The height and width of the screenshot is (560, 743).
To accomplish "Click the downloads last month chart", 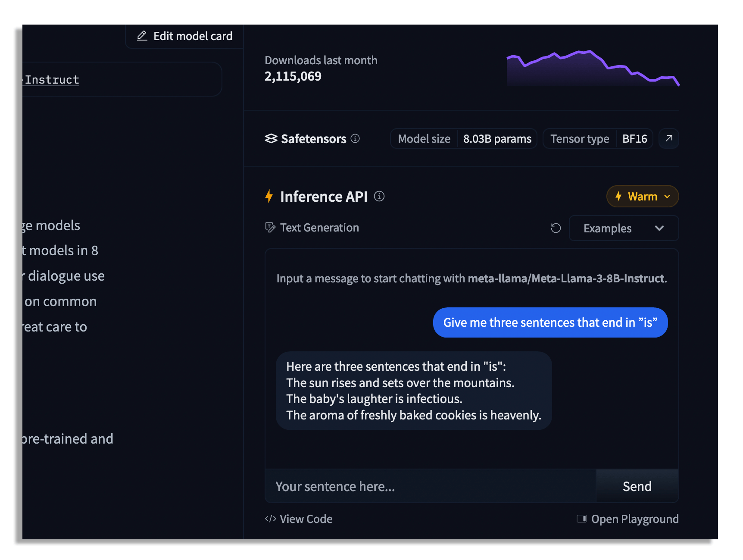I will pyautogui.click(x=593, y=69).
